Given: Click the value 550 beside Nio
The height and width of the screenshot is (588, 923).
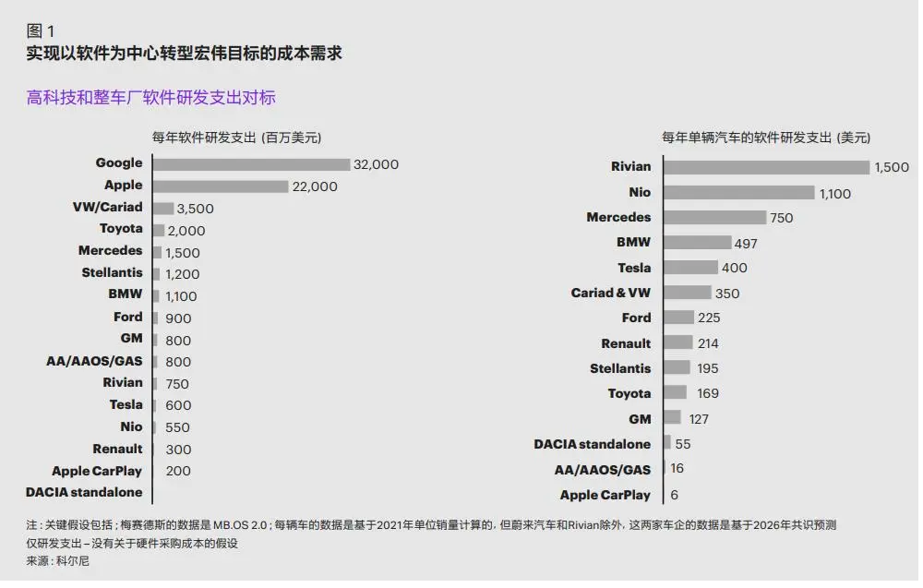Looking at the screenshot, I should tap(178, 428).
